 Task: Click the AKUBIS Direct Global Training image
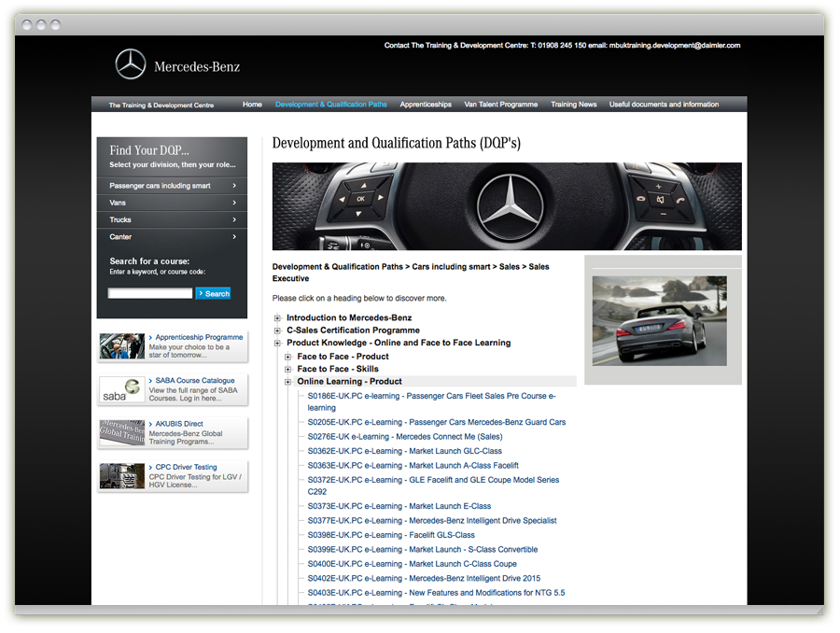[x=122, y=433]
